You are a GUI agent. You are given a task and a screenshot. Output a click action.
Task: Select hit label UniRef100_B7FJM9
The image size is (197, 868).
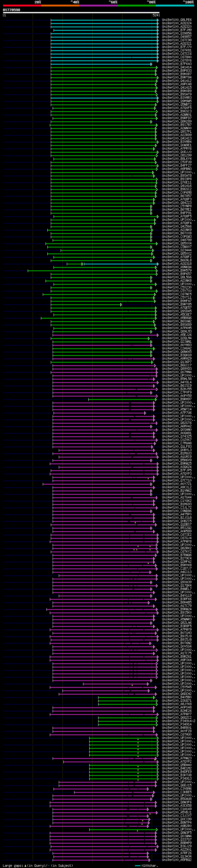pos(176,30)
